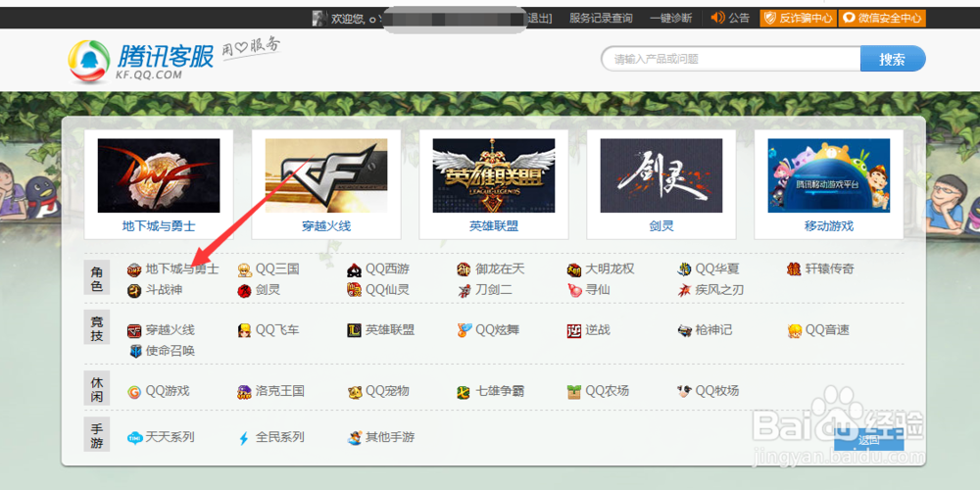Open the 英雄联盟 banner thumbnail
This screenshot has height=490, width=980.
(494, 175)
